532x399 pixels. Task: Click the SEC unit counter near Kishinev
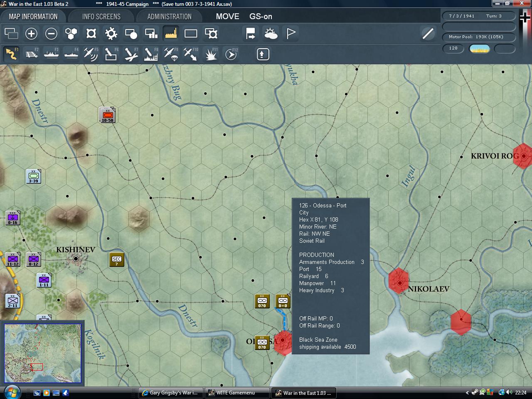117,259
